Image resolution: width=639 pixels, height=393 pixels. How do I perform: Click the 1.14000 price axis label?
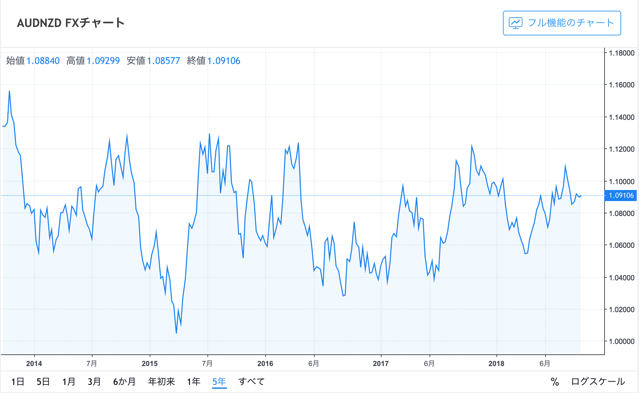621,117
